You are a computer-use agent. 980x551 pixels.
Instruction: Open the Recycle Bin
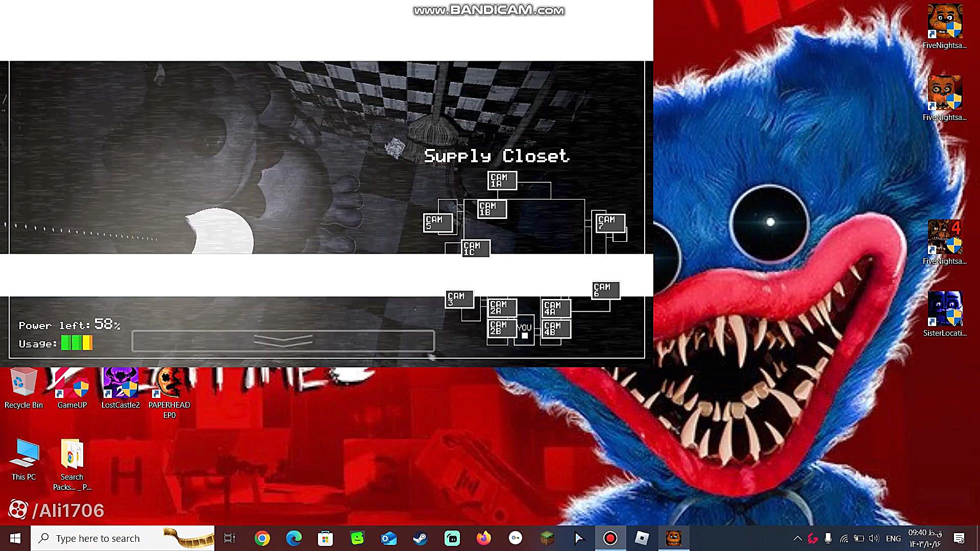tap(23, 388)
